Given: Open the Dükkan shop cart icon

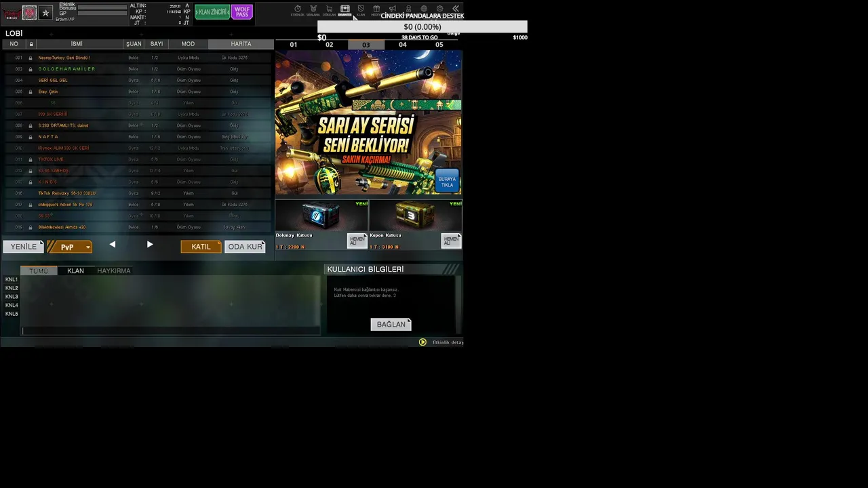Looking at the screenshot, I should pyautogui.click(x=329, y=10).
